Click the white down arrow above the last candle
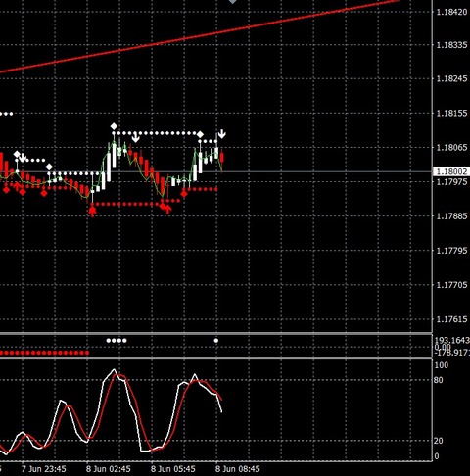Image resolution: width=470 pixels, height=476 pixels. (221, 134)
